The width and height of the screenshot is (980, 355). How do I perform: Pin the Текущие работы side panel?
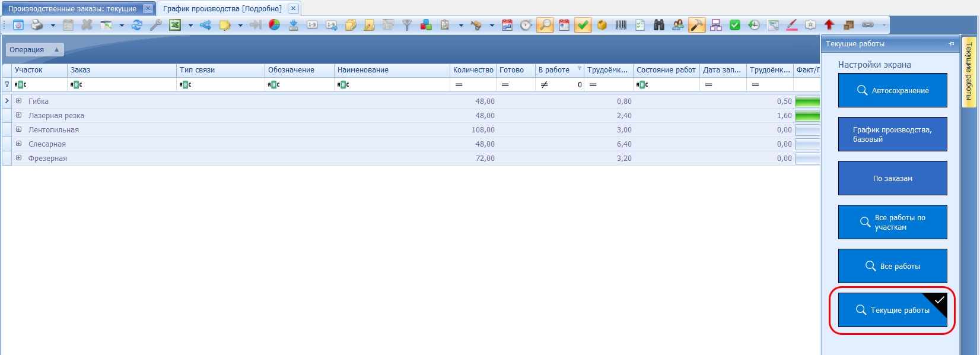[952, 44]
